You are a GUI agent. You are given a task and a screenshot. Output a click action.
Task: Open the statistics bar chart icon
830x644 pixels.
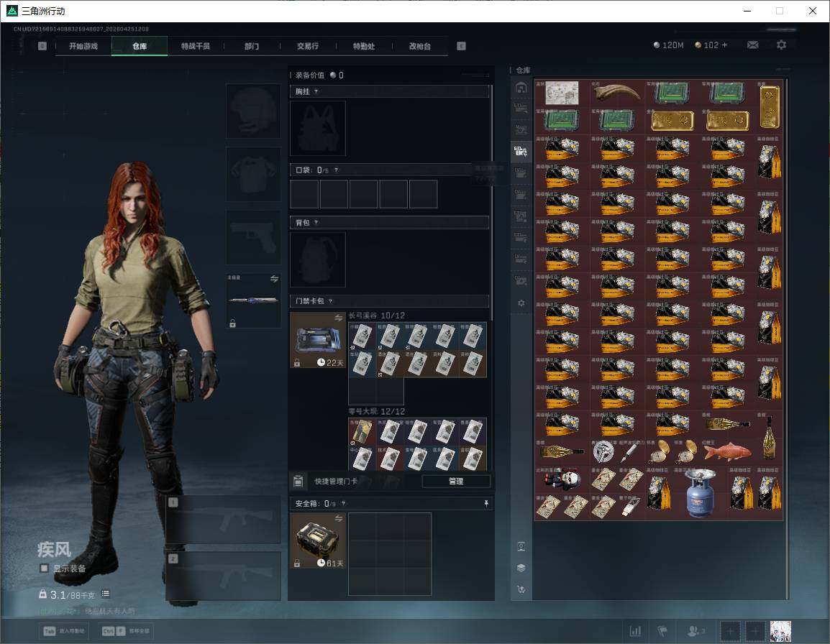tap(635, 631)
